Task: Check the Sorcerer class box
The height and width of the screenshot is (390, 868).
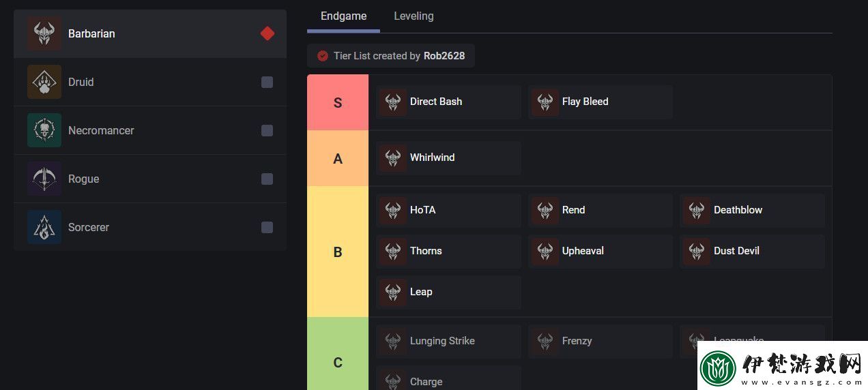Action: [x=267, y=227]
